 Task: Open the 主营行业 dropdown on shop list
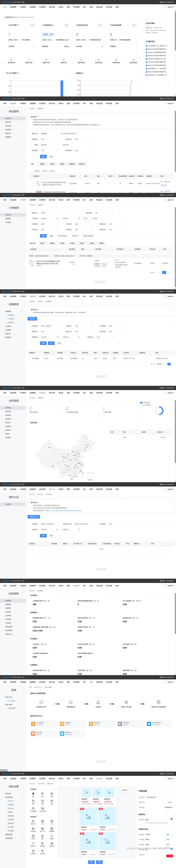[x=83, y=326]
